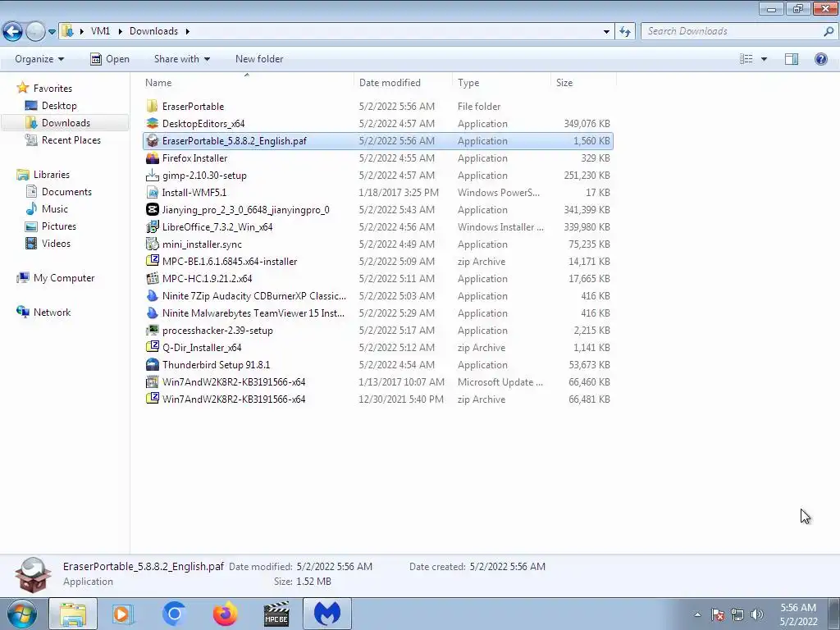The image size is (840, 630).
Task: Open the Videos library
Action: (x=56, y=243)
